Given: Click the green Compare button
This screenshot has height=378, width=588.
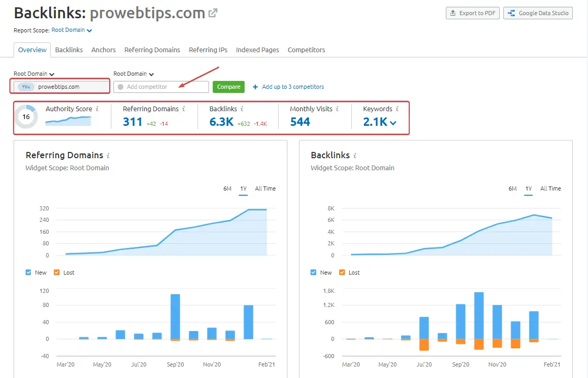Looking at the screenshot, I should (x=229, y=87).
